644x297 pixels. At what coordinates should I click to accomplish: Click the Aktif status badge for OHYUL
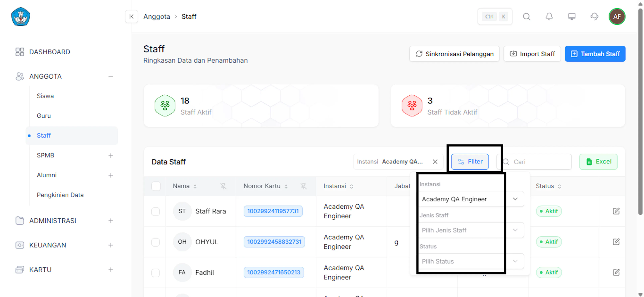tap(549, 242)
